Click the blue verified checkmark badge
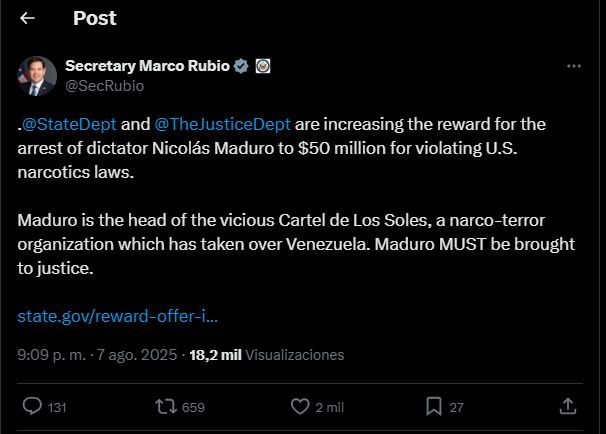 pos(241,66)
